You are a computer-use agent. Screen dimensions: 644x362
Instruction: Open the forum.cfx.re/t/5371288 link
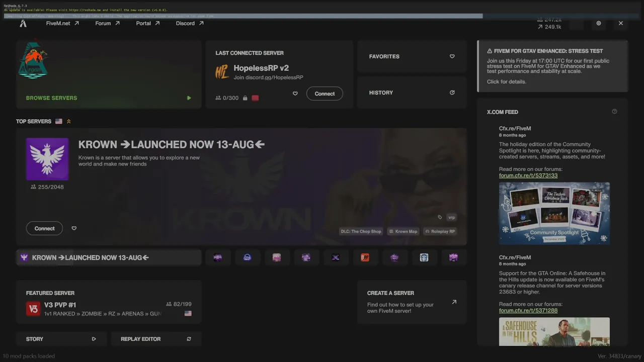(x=528, y=310)
